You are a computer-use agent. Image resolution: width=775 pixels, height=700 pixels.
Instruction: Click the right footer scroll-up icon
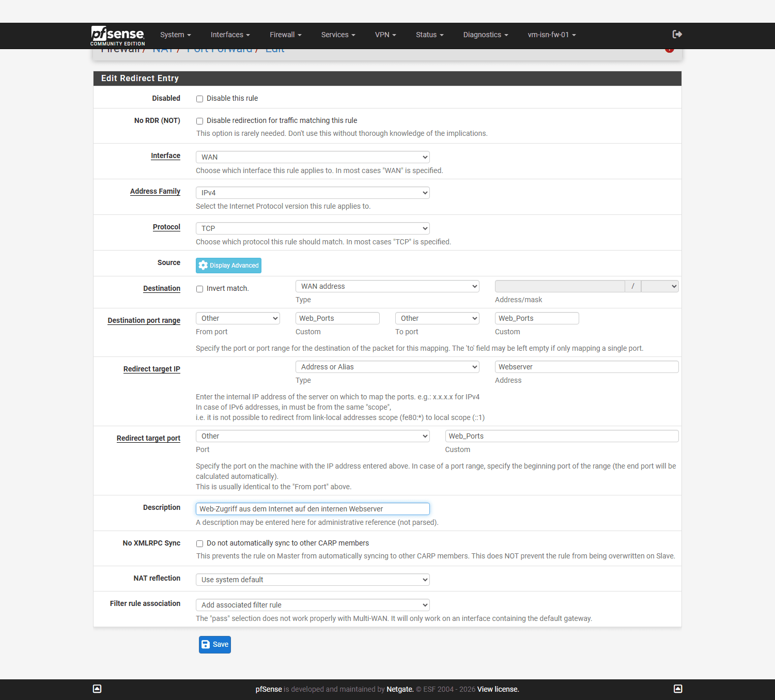[x=678, y=689]
